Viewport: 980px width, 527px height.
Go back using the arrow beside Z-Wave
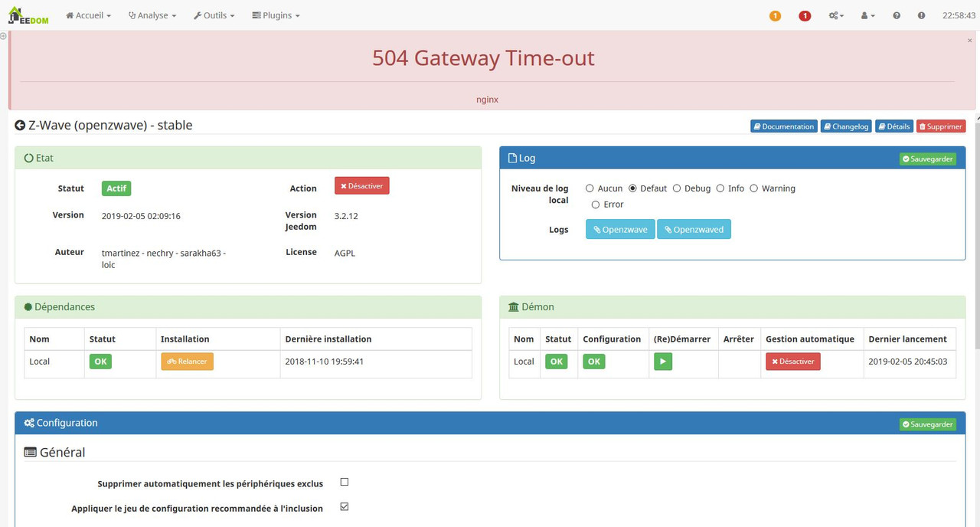click(x=20, y=125)
